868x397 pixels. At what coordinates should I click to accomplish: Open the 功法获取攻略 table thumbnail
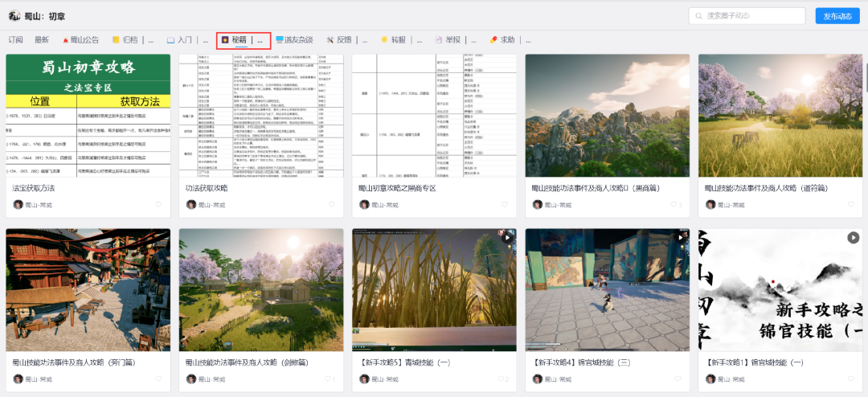(261, 116)
